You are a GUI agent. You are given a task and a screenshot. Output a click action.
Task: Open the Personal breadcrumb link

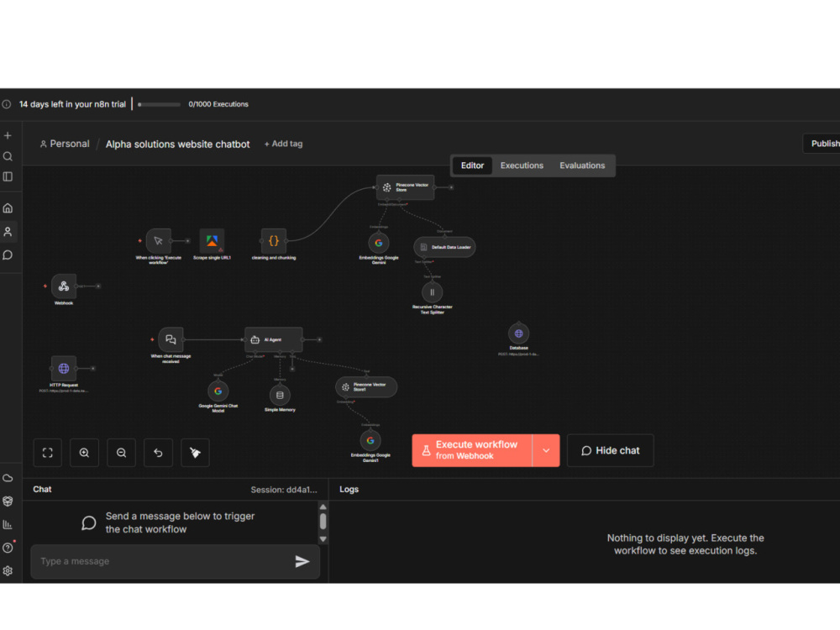pos(65,144)
